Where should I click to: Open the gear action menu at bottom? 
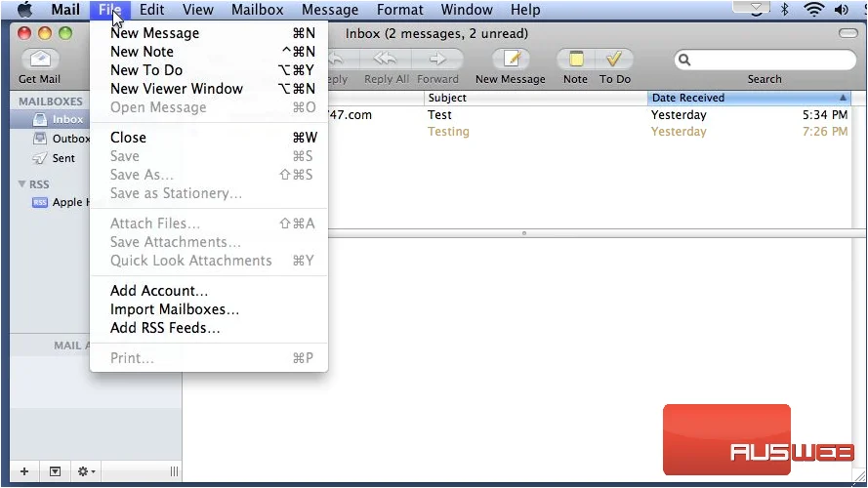(x=86, y=471)
